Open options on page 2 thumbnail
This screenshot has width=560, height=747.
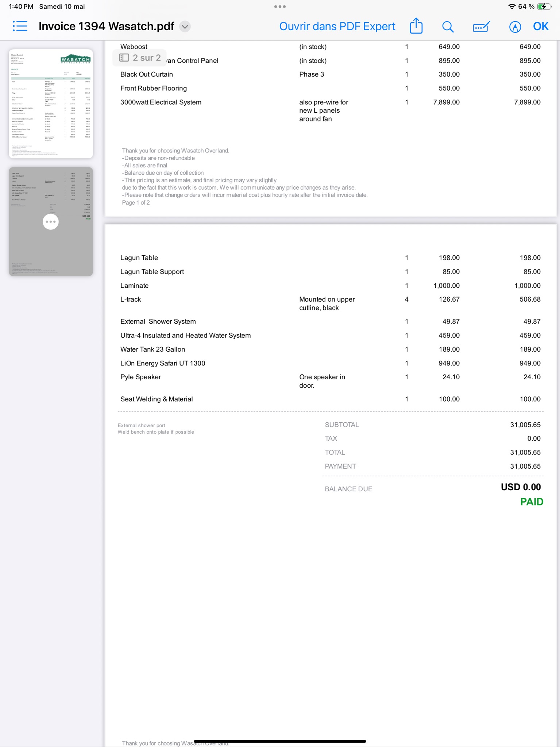coord(51,222)
